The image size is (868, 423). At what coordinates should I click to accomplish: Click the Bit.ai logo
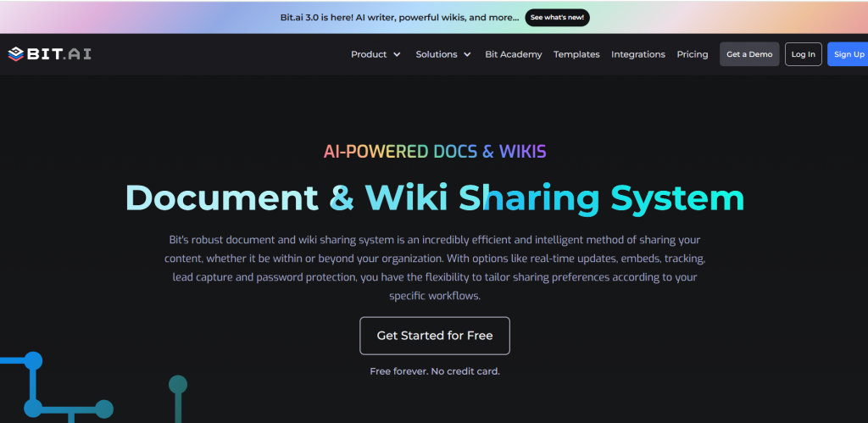(x=50, y=53)
